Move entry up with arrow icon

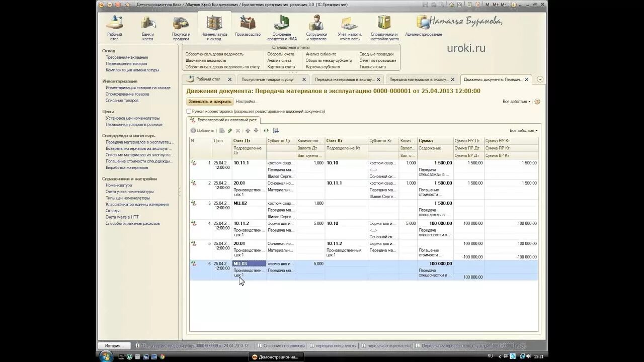click(248, 131)
